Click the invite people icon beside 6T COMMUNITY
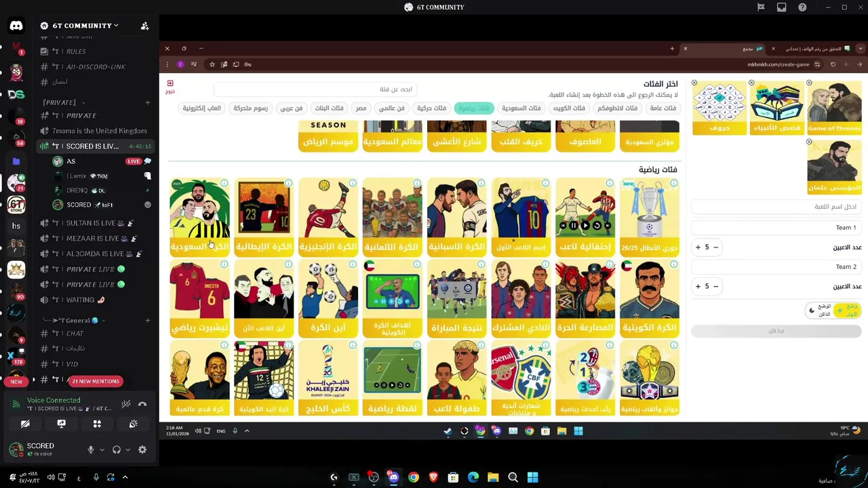This screenshot has height=488, width=868. (x=144, y=26)
